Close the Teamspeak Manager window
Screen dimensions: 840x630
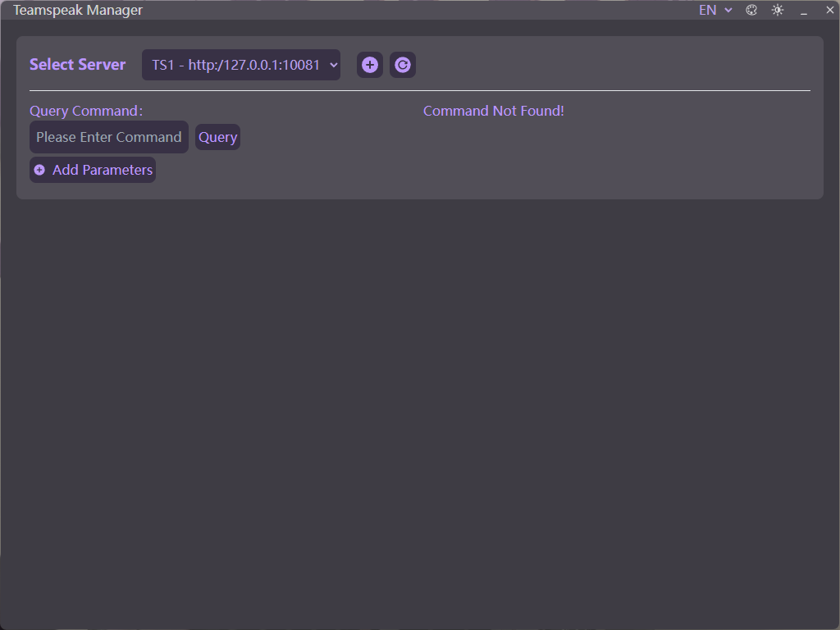(x=830, y=10)
